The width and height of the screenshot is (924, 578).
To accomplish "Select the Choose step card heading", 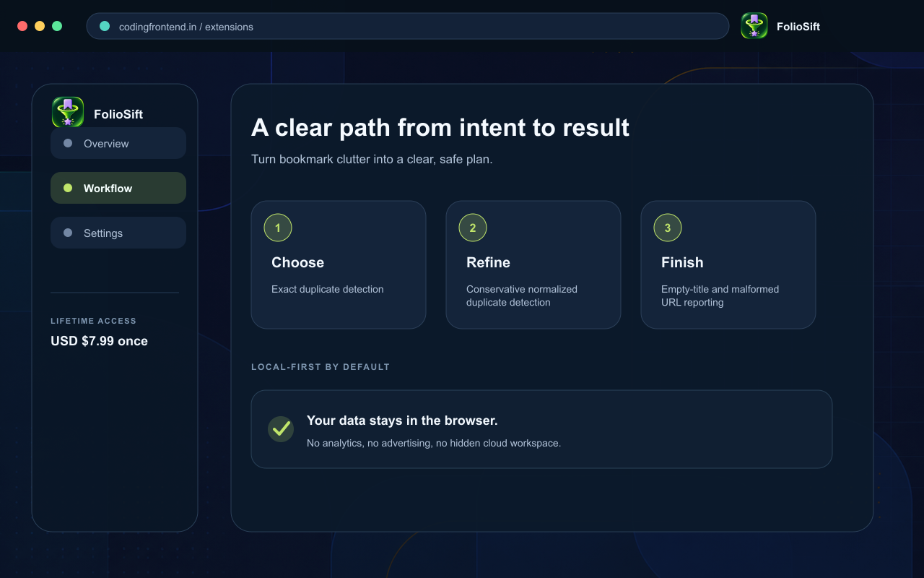I will pos(297,262).
